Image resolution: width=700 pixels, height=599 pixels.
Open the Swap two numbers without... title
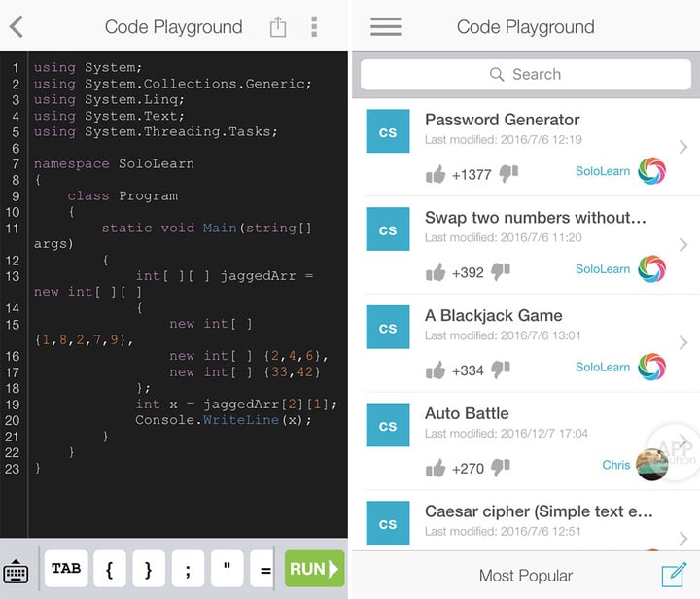(536, 218)
